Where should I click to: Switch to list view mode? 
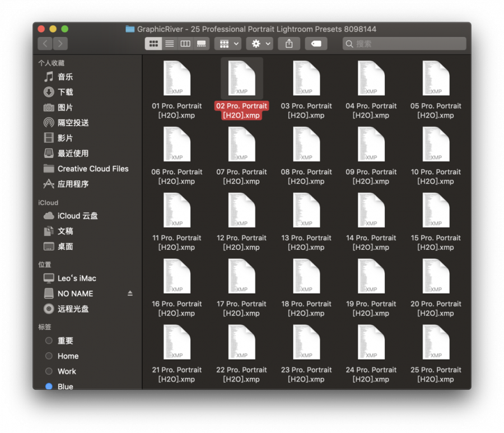[169, 44]
